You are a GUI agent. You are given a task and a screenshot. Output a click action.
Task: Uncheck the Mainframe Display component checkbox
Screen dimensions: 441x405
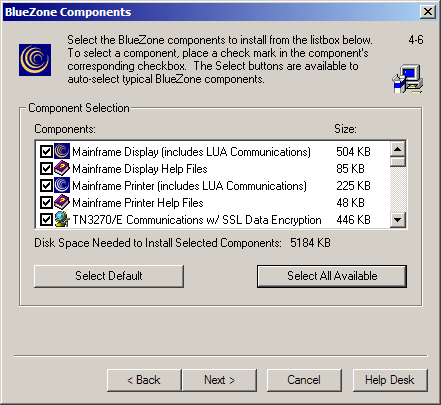[x=46, y=152]
